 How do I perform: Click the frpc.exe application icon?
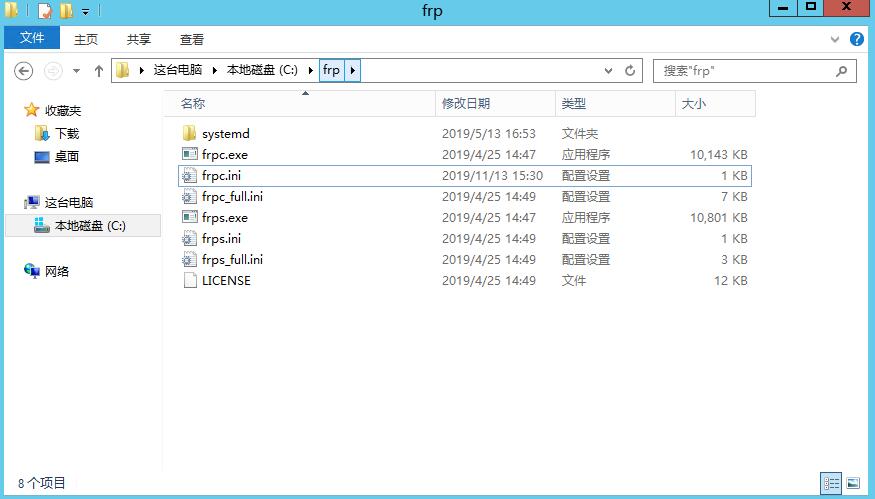pos(189,154)
